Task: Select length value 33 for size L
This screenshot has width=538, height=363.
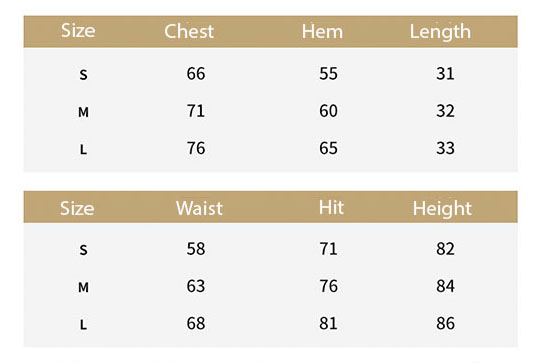Action: point(445,148)
